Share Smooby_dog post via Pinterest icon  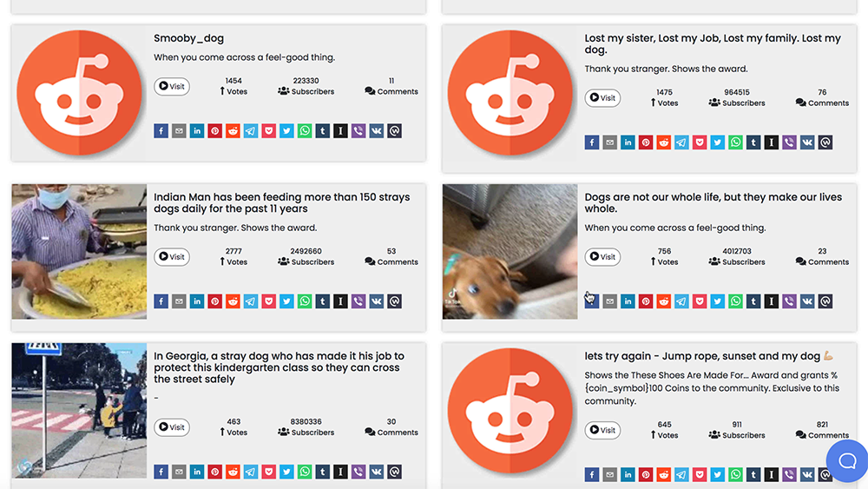pyautogui.click(x=214, y=131)
